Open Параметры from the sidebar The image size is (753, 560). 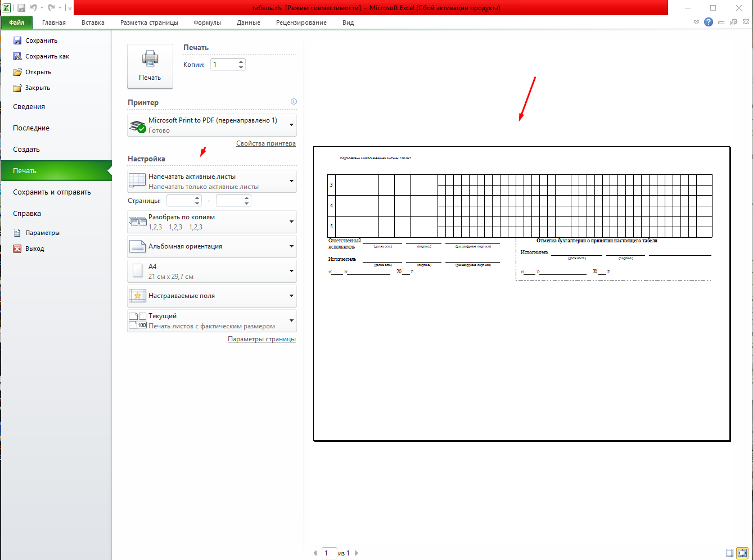(x=36, y=233)
